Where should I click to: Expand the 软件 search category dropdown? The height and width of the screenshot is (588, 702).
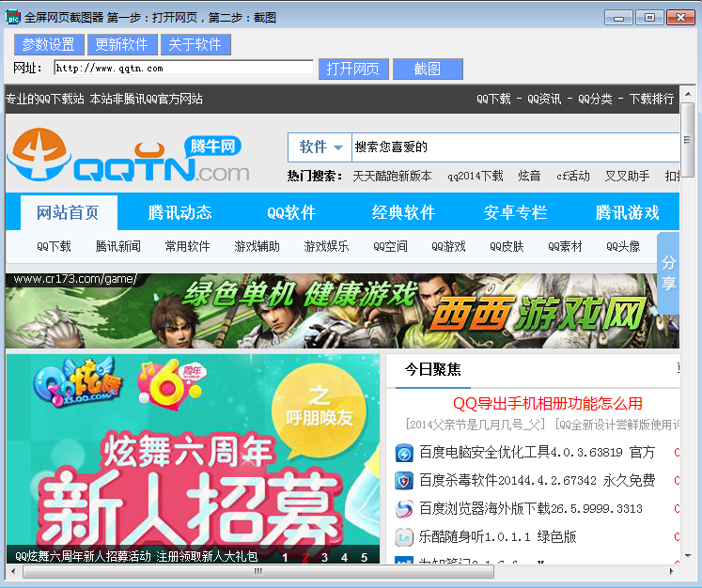(320, 147)
